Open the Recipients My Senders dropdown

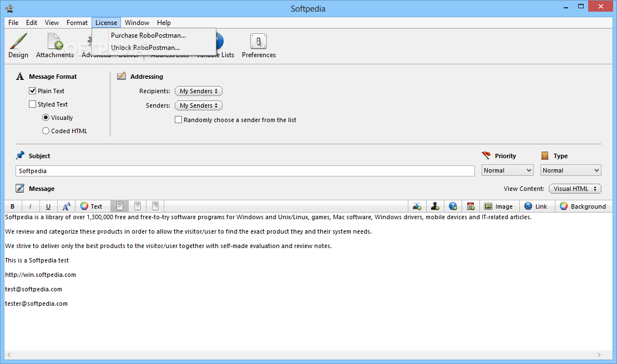click(x=199, y=92)
